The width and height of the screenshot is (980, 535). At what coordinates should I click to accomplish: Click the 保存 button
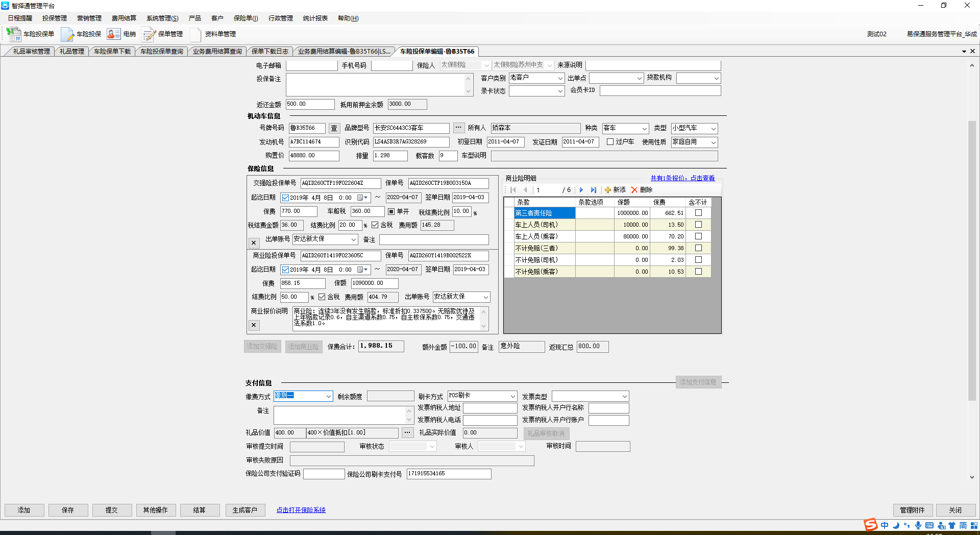(68, 510)
